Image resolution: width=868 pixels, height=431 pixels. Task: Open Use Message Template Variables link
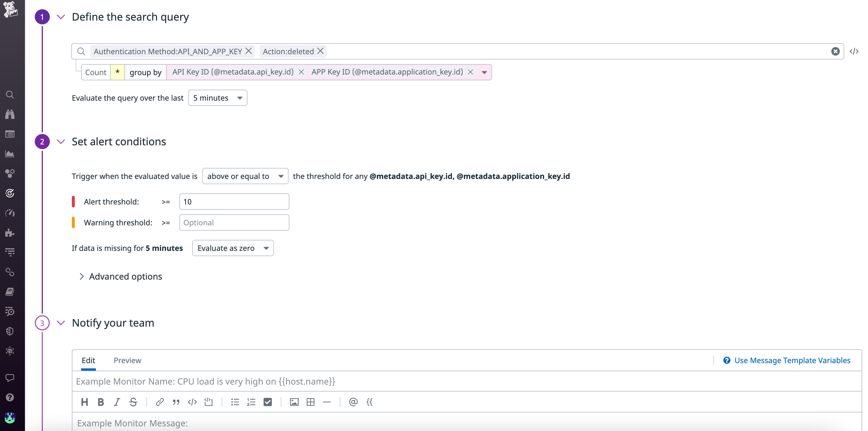(x=792, y=360)
